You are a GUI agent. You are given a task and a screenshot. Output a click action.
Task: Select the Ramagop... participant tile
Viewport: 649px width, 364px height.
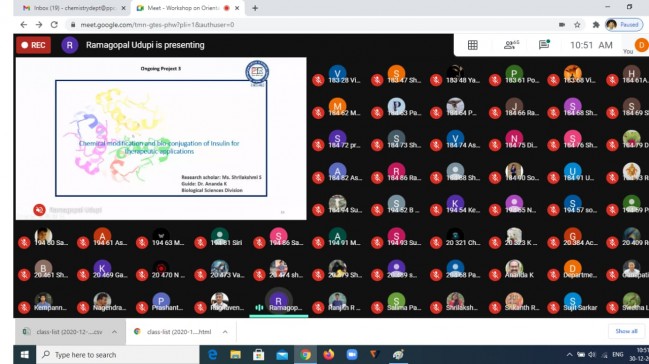pos(279,302)
